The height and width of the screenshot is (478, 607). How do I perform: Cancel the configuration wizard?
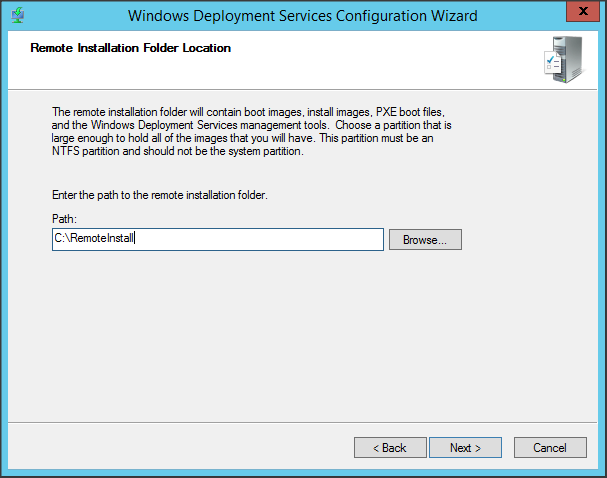[550, 447]
